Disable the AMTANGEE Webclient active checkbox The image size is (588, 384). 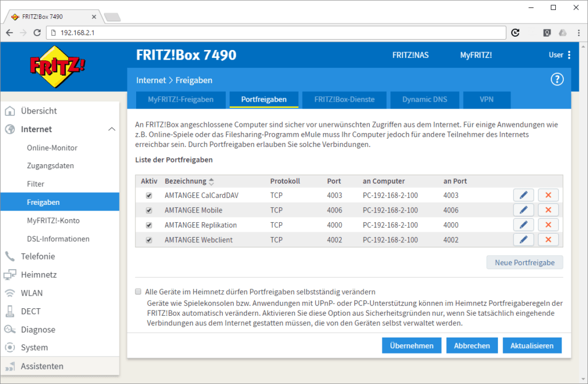tap(149, 240)
